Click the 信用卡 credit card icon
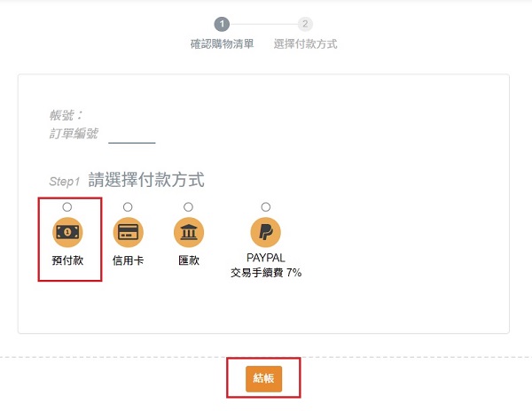 (128, 232)
